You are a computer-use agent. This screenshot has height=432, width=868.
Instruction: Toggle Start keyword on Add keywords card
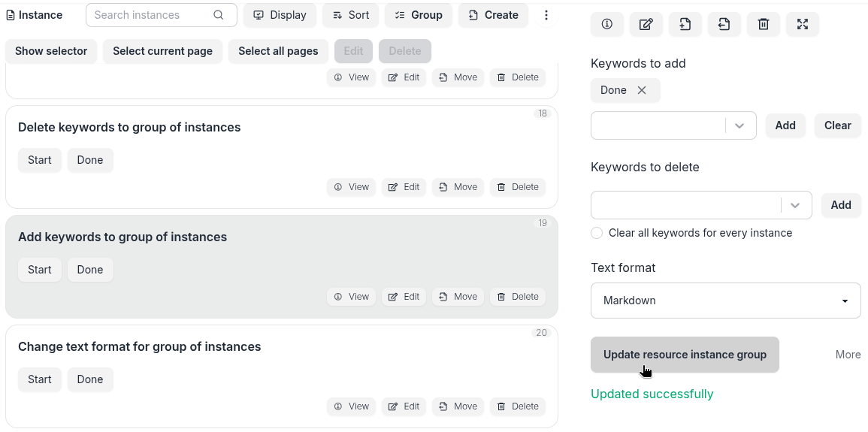40,270
